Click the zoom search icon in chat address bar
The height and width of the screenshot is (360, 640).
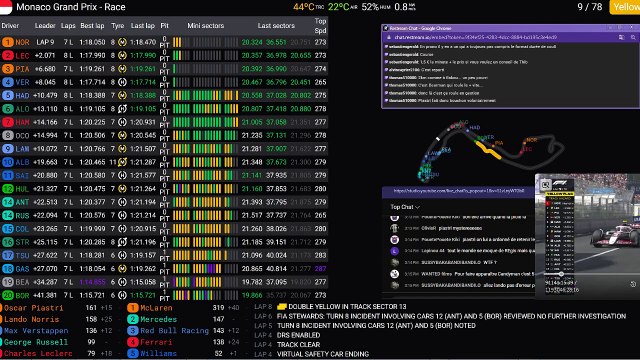[633, 37]
